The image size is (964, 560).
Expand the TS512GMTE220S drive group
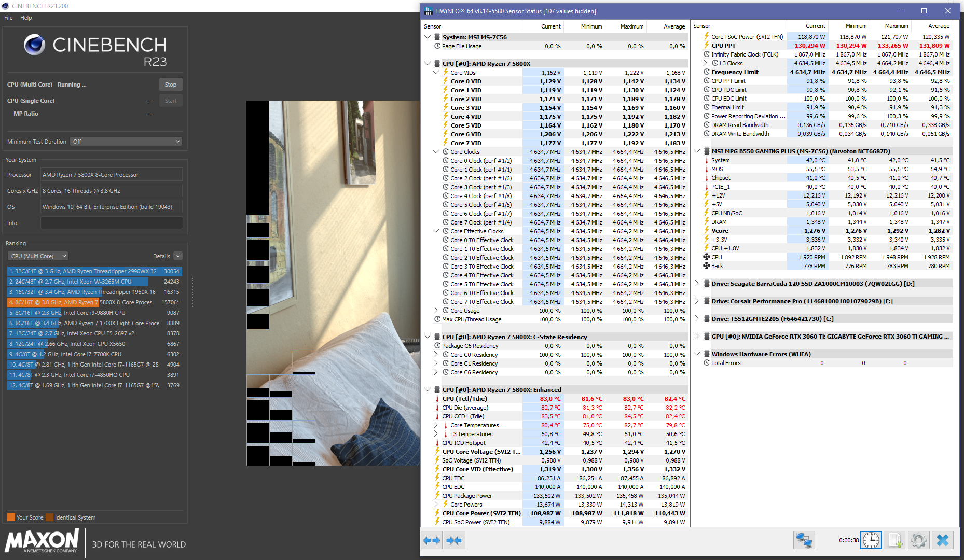(697, 319)
